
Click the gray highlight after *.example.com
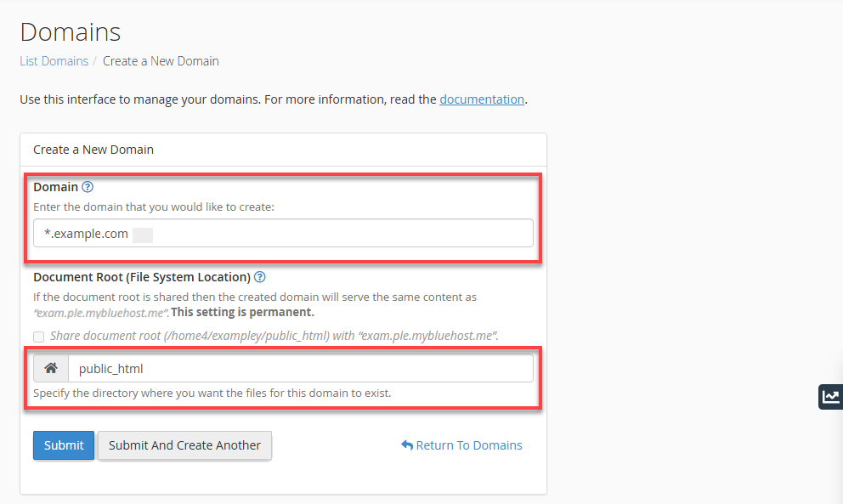tap(142, 233)
